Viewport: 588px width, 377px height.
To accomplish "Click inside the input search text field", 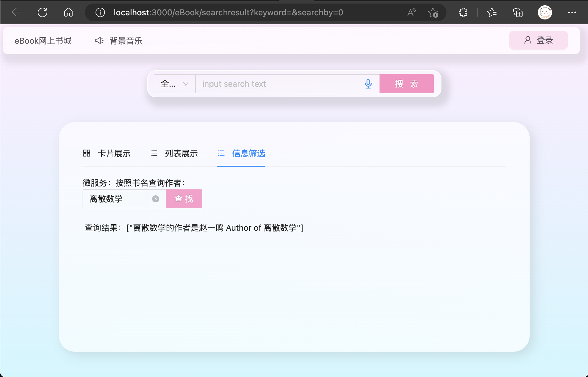I will pos(280,84).
